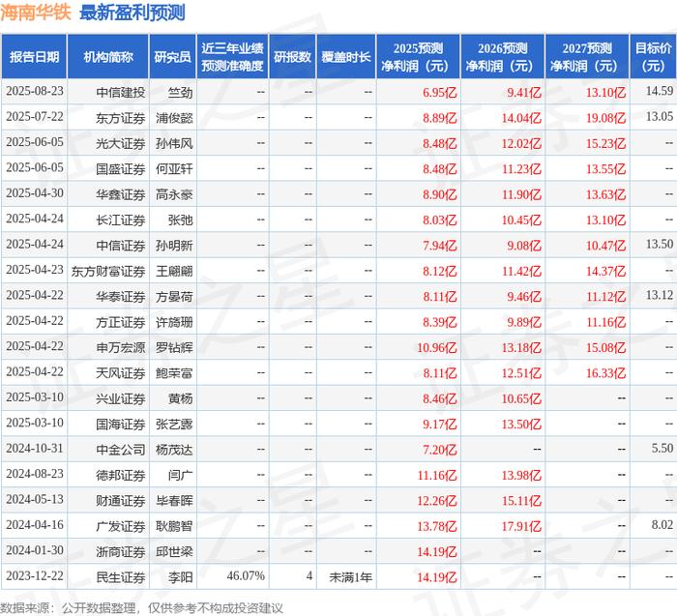Select the 2025预测净利润 column header
The height and width of the screenshot is (616, 677).
(x=418, y=57)
